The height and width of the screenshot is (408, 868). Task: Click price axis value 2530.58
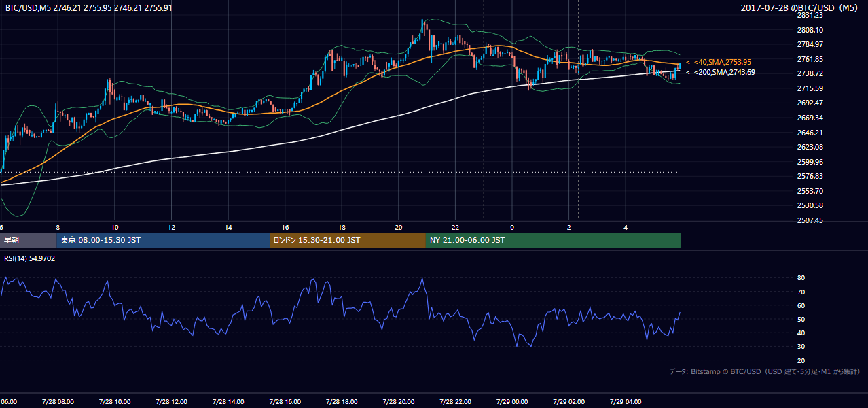click(x=810, y=205)
